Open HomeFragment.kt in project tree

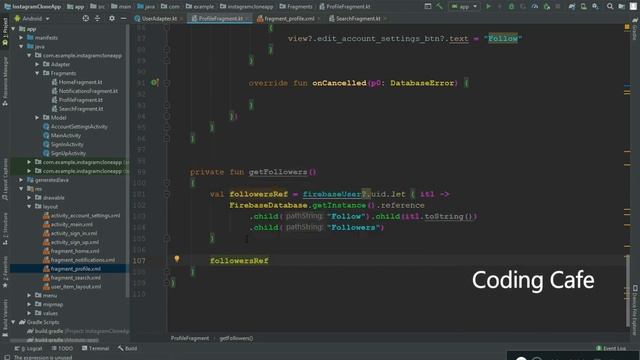coord(77,82)
